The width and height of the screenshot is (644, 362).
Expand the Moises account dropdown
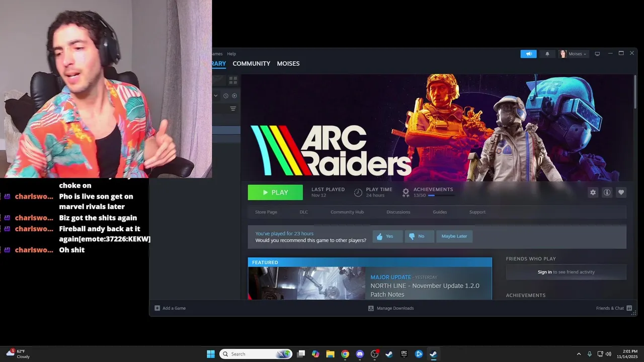pyautogui.click(x=574, y=54)
